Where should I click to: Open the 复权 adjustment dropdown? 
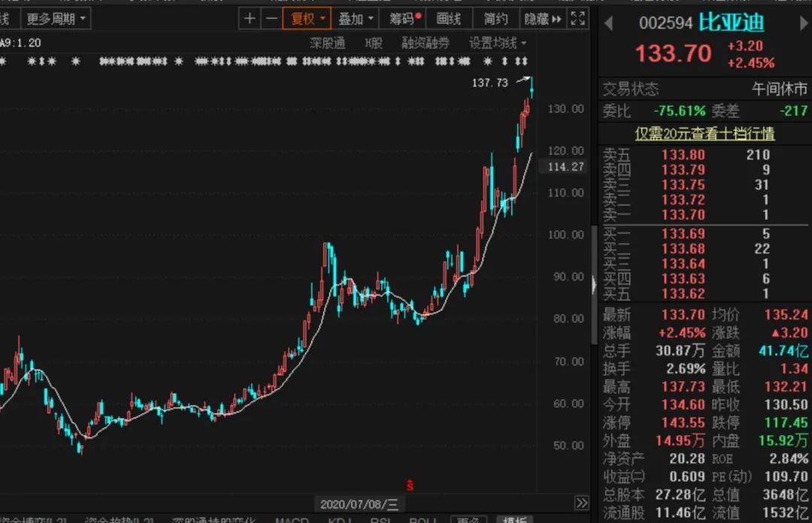(x=307, y=19)
